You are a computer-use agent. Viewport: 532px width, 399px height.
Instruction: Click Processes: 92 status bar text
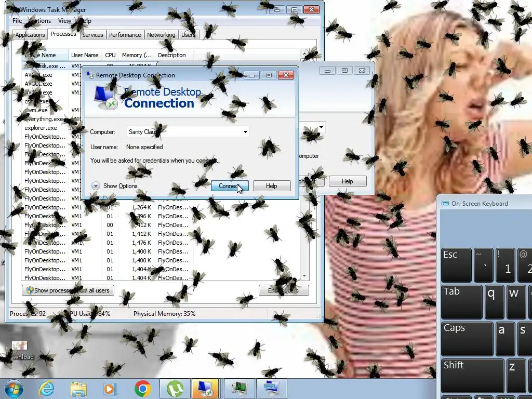tap(28, 314)
